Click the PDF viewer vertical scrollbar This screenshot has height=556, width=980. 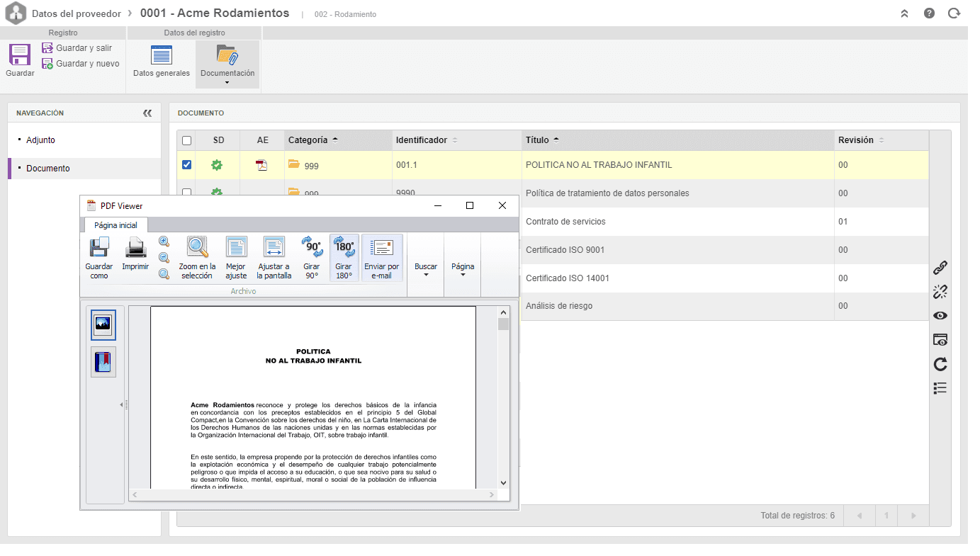pyautogui.click(x=504, y=397)
